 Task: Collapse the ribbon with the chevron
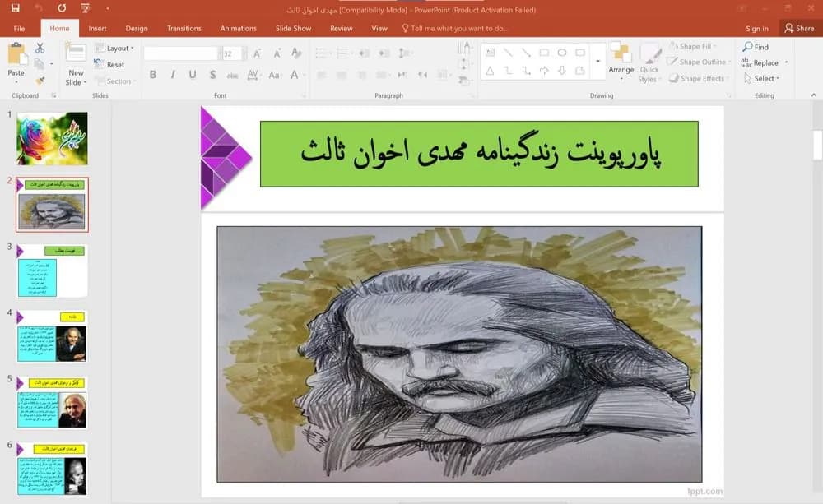click(814, 95)
